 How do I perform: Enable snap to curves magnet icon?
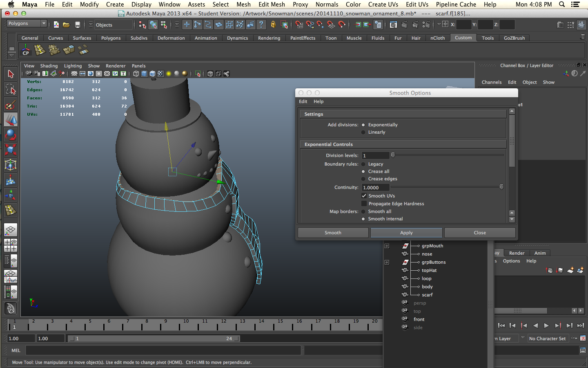pyautogui.click(x=310, y=25)
